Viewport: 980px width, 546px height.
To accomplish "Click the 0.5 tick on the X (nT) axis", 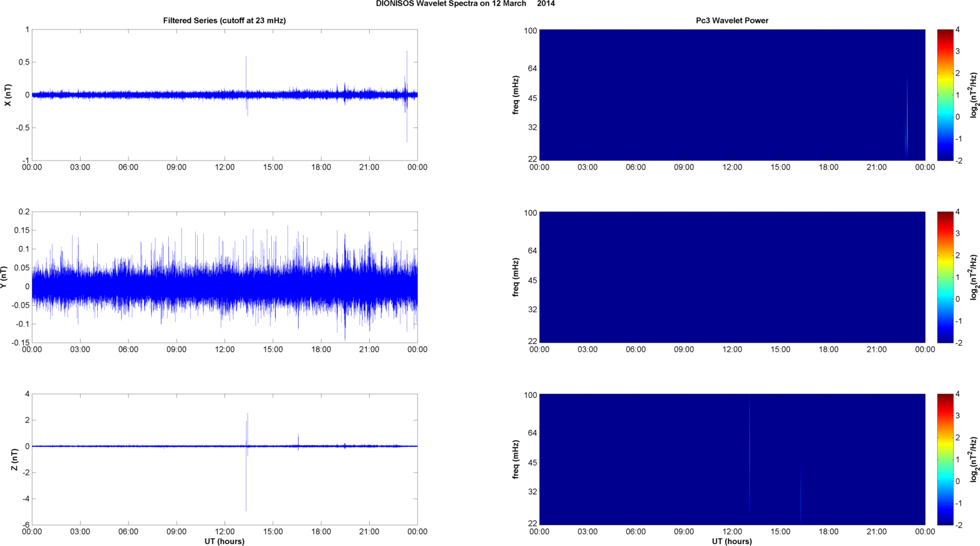I will [x=23, y=63].
